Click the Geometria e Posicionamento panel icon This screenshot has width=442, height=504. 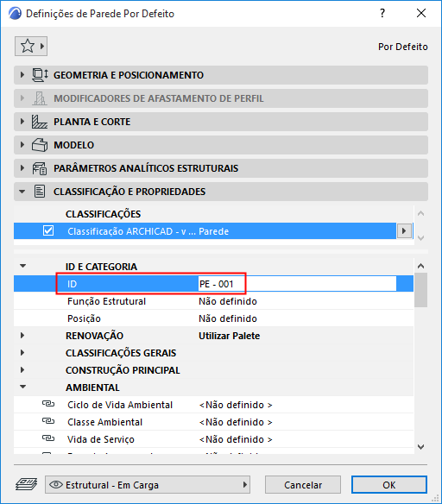40,75
